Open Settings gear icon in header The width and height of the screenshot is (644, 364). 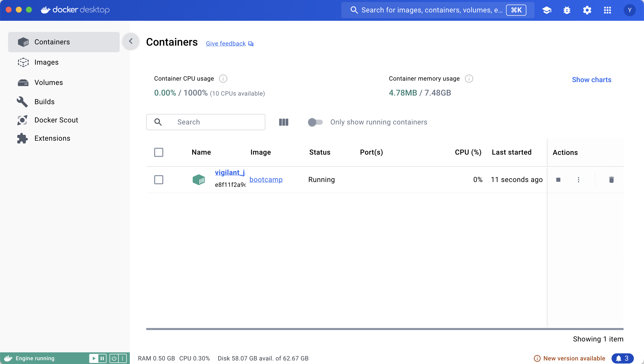click(x=587, y=10)
